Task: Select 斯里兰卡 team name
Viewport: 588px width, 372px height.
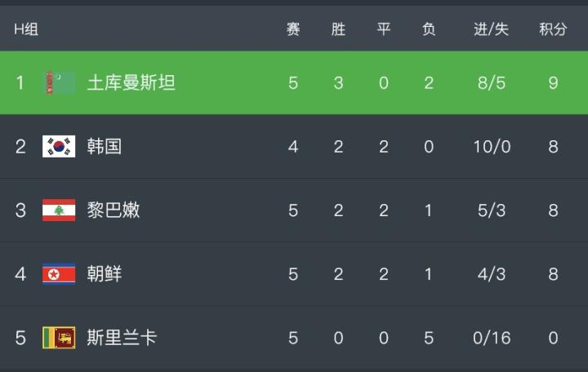Action: [x=122, y=337]
